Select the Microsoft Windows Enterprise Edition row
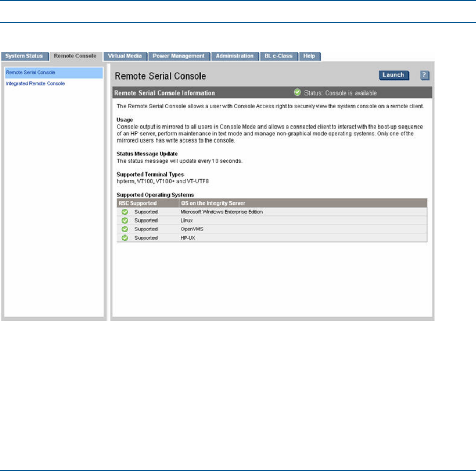Screen dimensions: 476x471 tap(222, 212)
